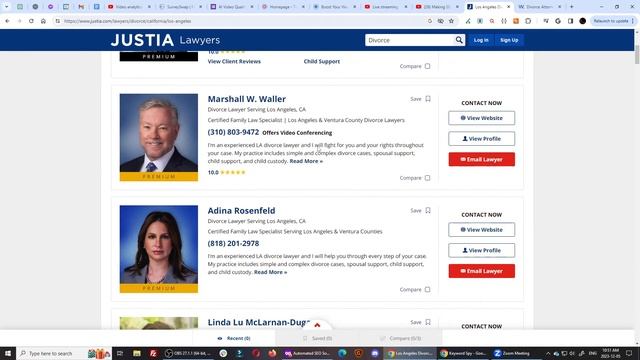The width and height of the screenshot is (640, 360).
Task: Open the Saved (0) bottom tab
Action: click(x=317, y=338)
